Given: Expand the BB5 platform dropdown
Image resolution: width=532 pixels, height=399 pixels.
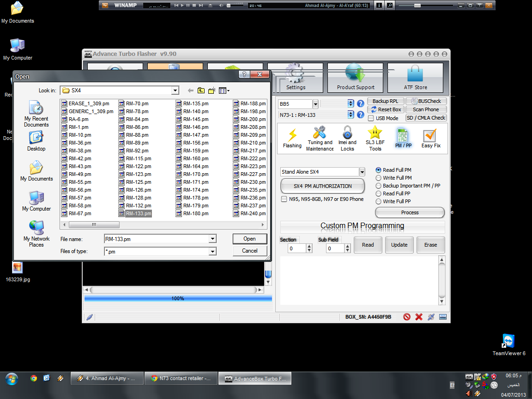Looking at the screenshot, I should 315,104.
